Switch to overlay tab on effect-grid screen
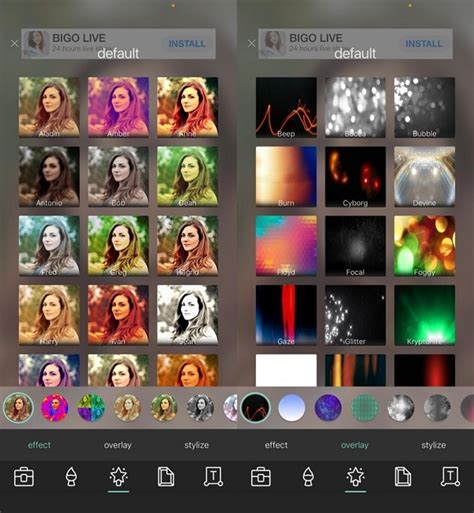474x513 pixels. pyautogui.click(x=118, y=445)
